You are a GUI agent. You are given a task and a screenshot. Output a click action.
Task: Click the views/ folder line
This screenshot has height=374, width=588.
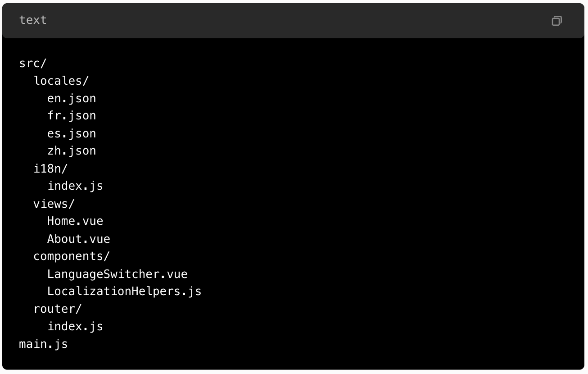pos(54,204)
